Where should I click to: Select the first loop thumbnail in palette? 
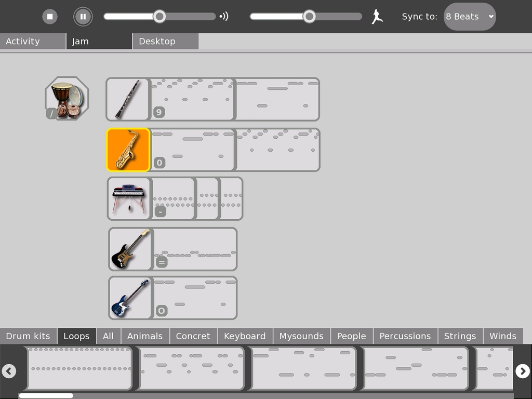pyautogui.click(x=79, y=368)
